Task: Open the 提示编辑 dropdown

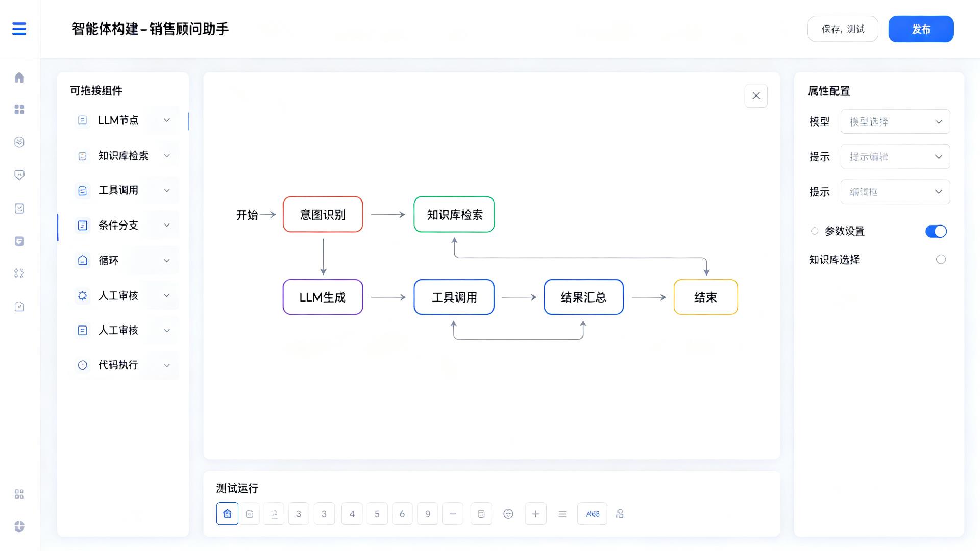Action: click(x=895, y=157)
